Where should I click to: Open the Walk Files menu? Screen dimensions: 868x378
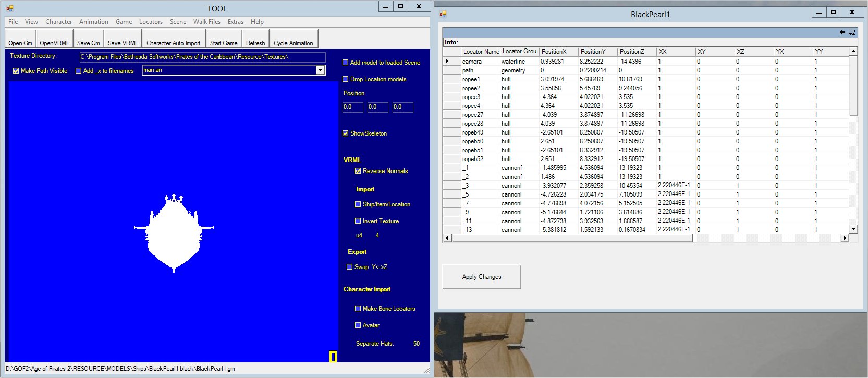206,22
